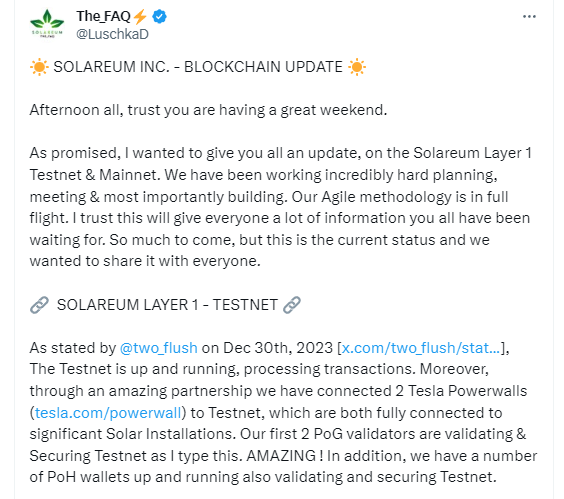Open the tesla.com/powerwall link
Screen dimensions: 564x499
click(108, 413)
